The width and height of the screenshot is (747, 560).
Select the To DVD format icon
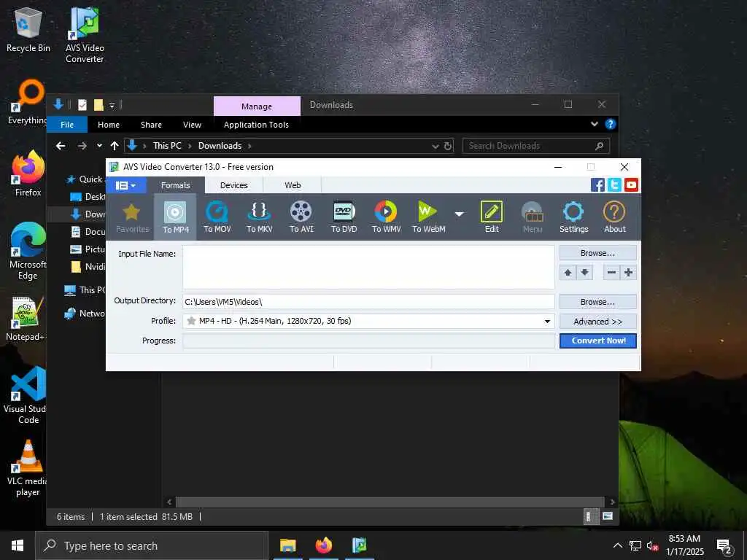(344, 217)
